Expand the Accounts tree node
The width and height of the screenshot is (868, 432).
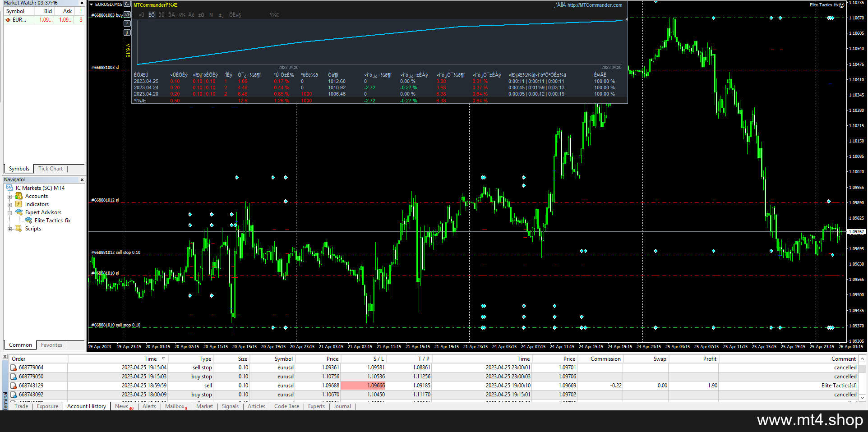[9, 197]
